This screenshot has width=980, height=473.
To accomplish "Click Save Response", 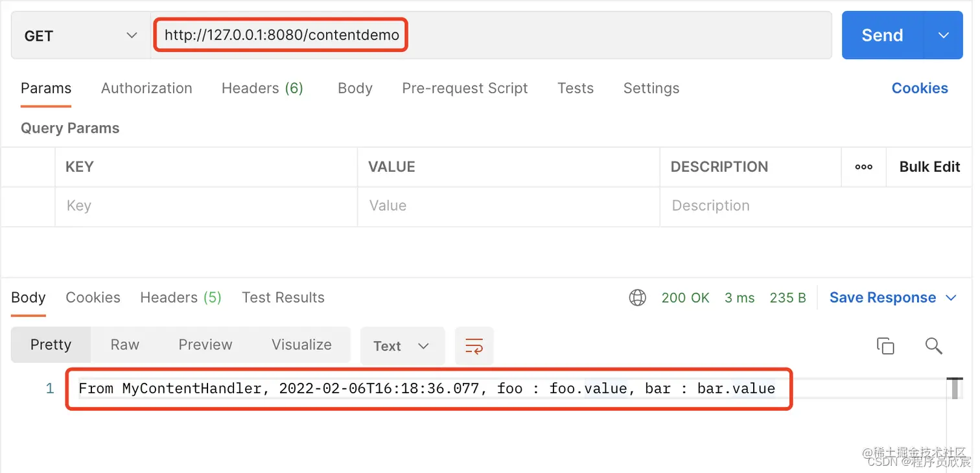I will [883, 298].
